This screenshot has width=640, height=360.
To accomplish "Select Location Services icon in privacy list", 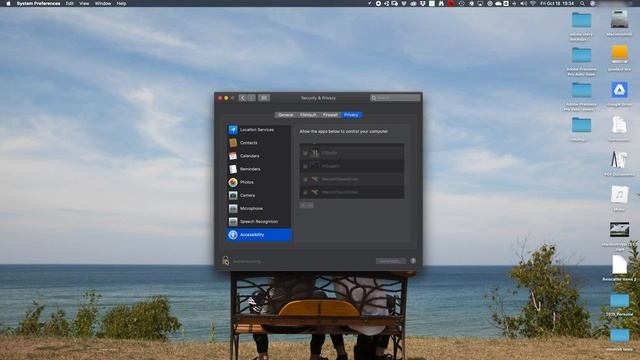I will (233, 130).
